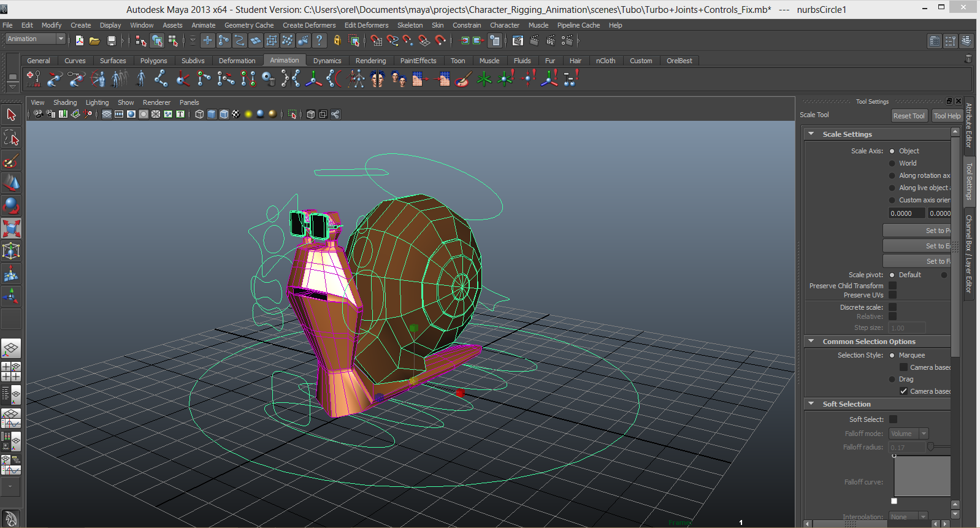980x528 pixels.
Task: Click the first scale axis value field
Action: pyautogui.click(x=906, y=213)
